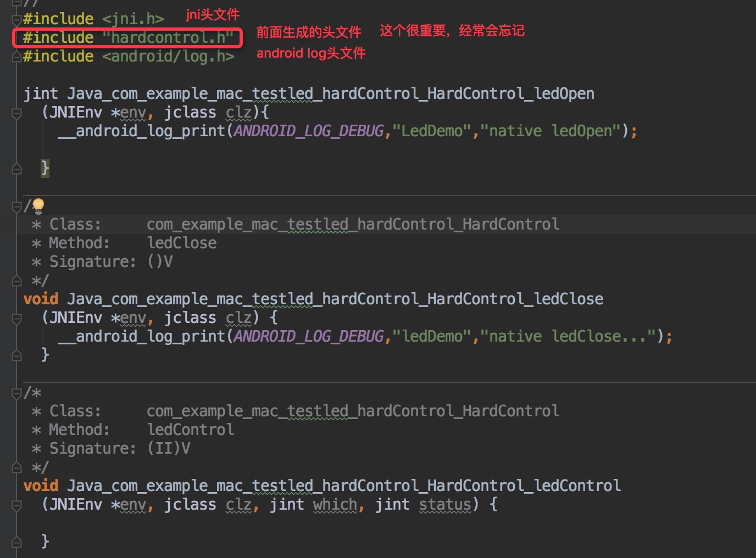Click the ()V signature in the comment
The image size is (756, 558).
160,261
